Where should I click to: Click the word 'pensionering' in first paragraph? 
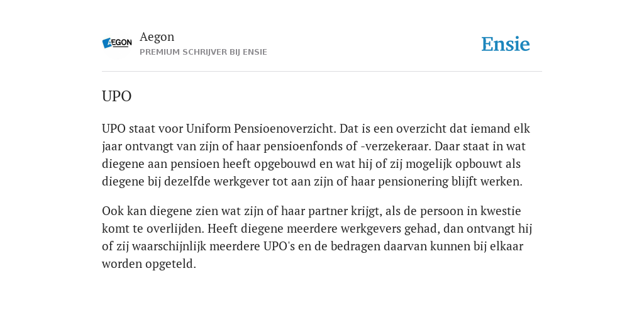tap(413, 182)
